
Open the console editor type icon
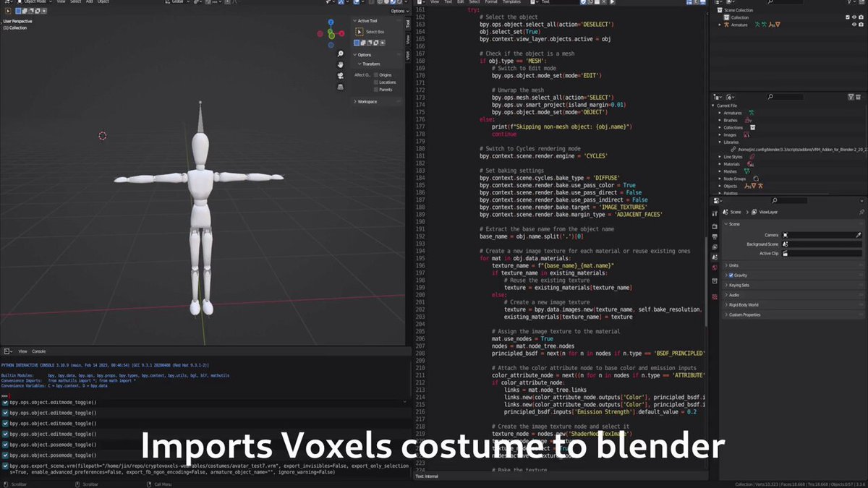coord(7,351)
